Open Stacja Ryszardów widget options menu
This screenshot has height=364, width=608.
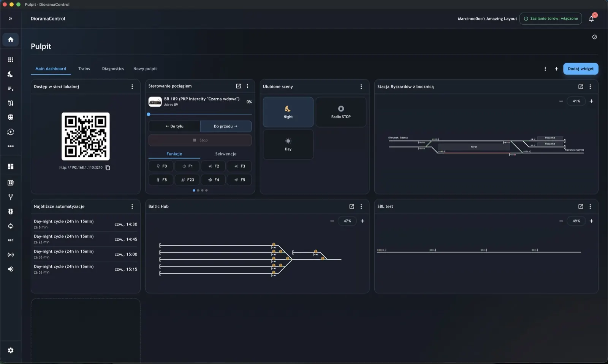click(x=590, y=87)
